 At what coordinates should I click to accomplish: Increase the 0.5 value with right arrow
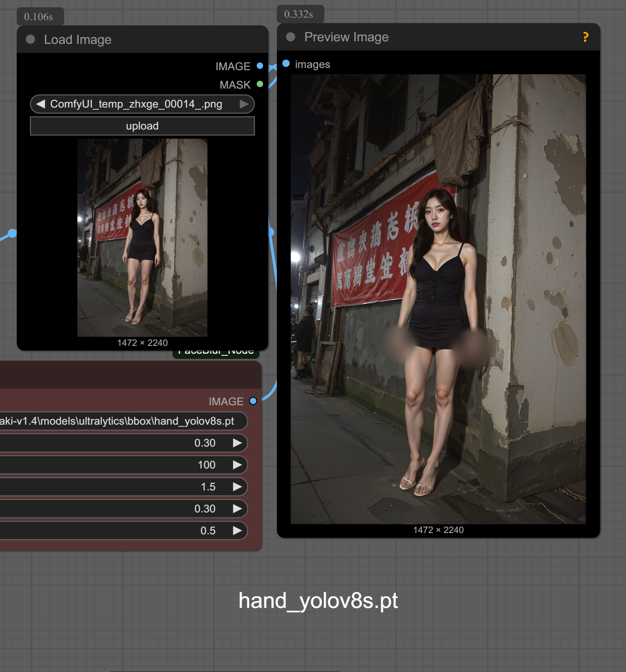[237, 530]
